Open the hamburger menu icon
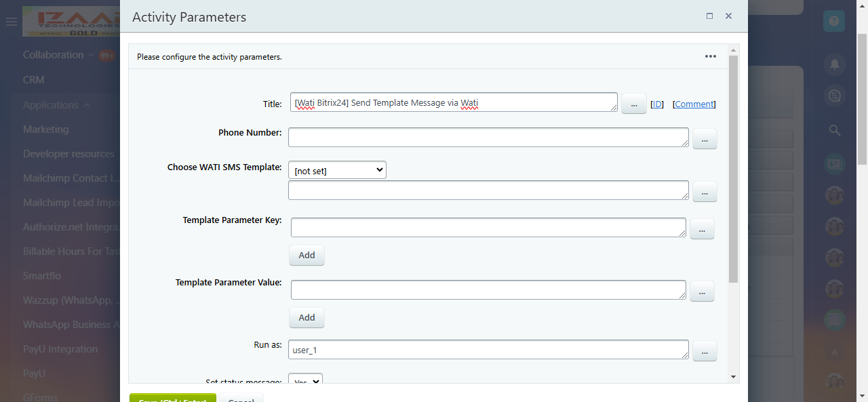Image resolution: width=868 pixels, height=402 pixels. pyautogui.click(x=11, y=22)
